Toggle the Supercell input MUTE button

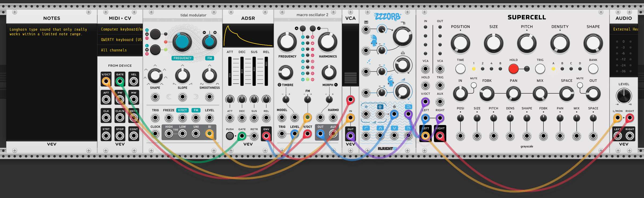(474, 85)
